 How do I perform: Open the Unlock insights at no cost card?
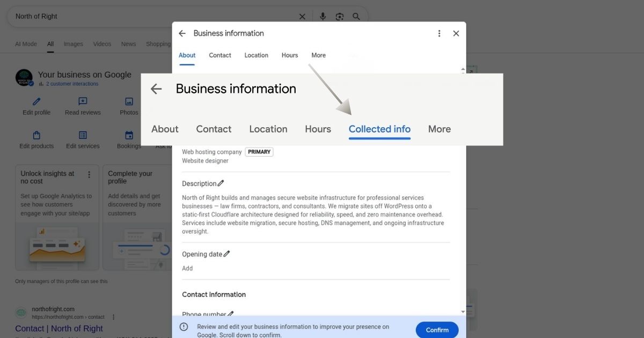[57, 217]
